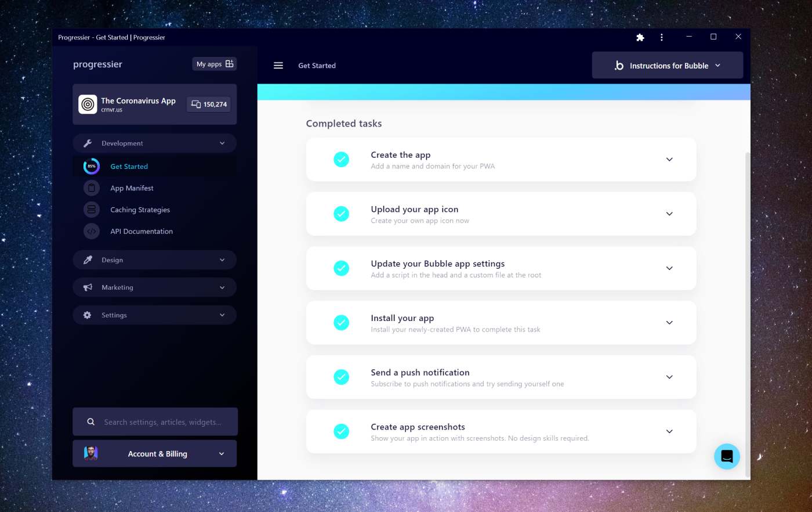Close the Progressier window

(x=738, y=37)
